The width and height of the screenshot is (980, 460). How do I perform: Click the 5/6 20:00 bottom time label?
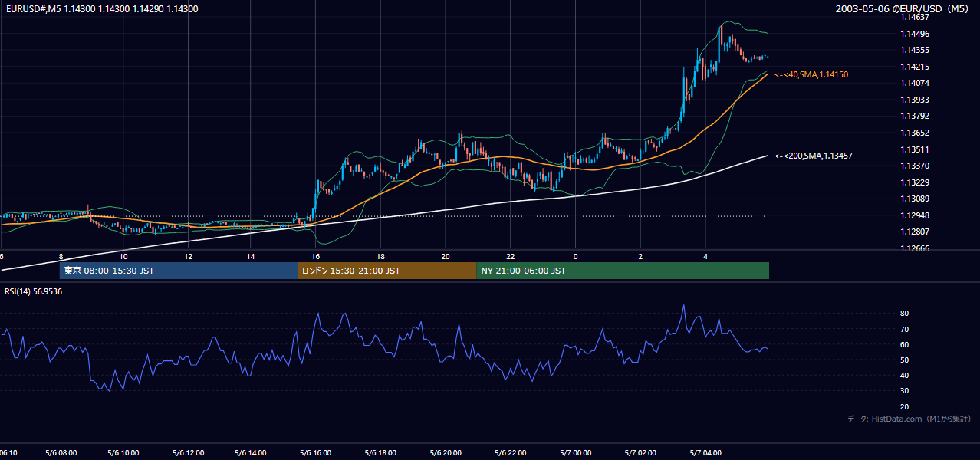[x=446, y=453]
